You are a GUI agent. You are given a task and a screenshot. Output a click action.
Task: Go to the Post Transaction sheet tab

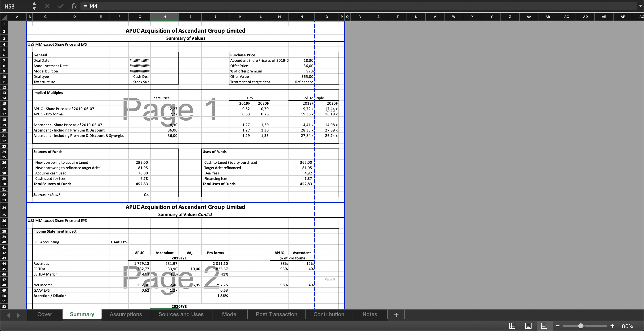tap(277, 314)
